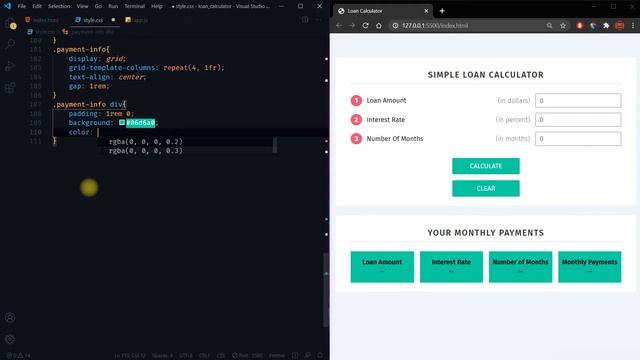This screenshot has height=360, width=640.
Task: Open the View menu
Action: [82, 6]
